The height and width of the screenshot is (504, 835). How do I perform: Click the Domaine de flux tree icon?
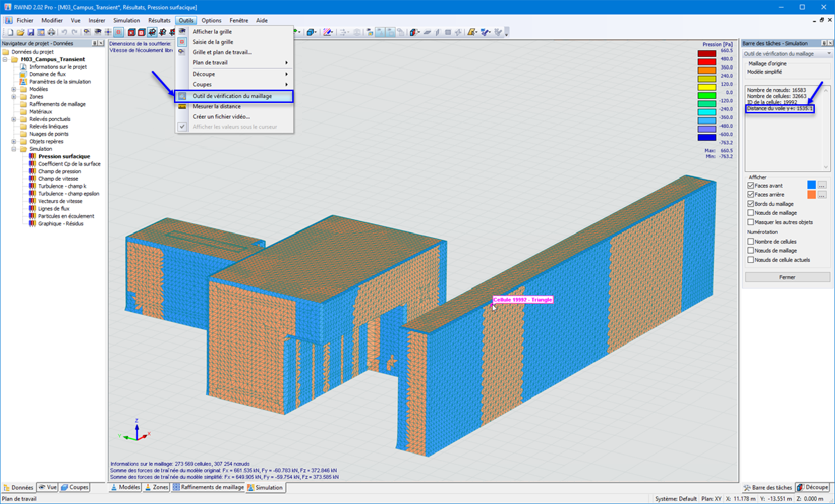click(23, 74)
